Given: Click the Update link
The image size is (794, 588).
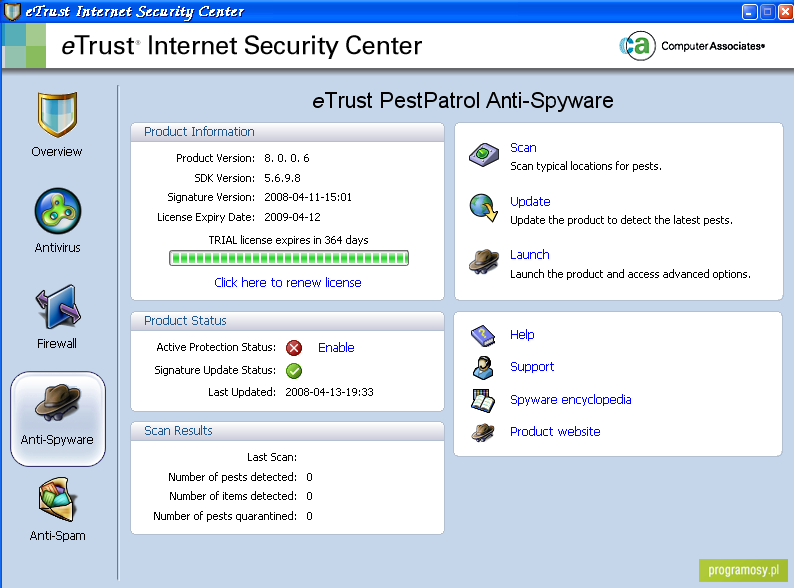Looking at the screenshot, I should pyautogui.click(x=530, y=202).
